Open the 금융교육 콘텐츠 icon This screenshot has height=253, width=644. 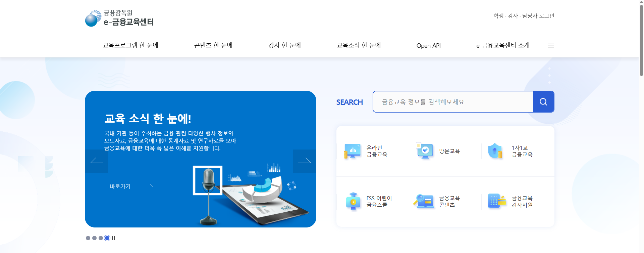tap(424, 201)
